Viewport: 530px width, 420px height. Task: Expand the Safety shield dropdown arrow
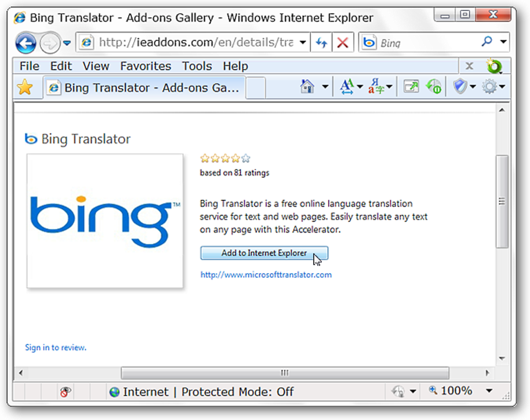[x=472, y=87]
